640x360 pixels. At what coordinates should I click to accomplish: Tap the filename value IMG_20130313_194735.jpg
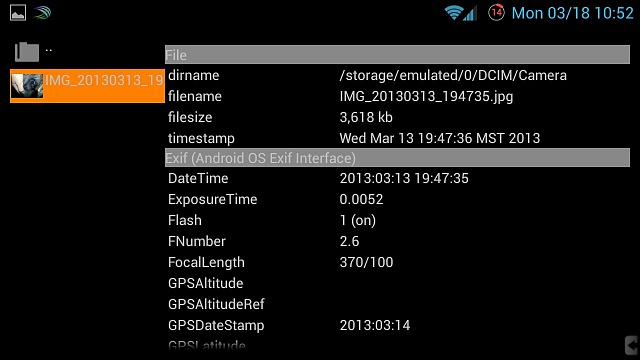[426, 96]
